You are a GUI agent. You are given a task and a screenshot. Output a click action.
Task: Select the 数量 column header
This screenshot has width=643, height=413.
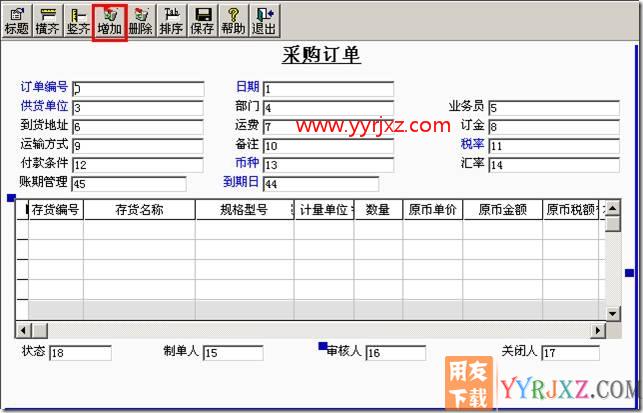point(378,210)
